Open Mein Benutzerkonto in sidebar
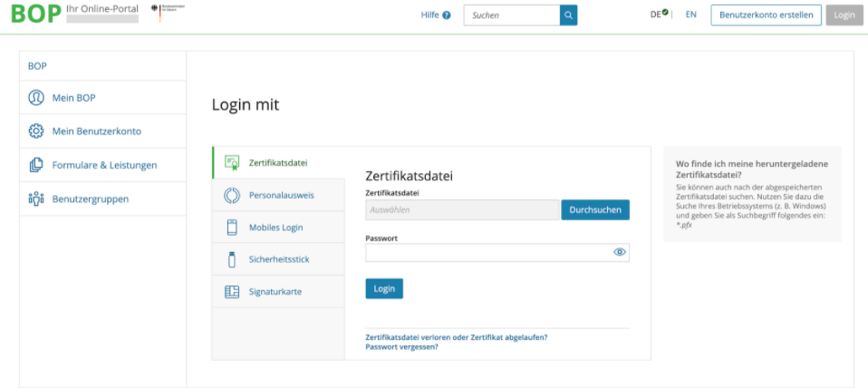The width and height of the screenshot is (868, 388). pyautogui.click(x=103, y=131)
